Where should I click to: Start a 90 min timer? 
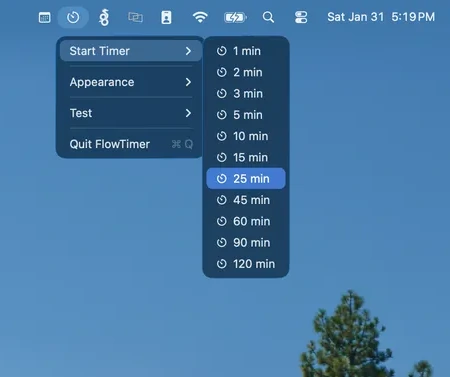pyautogui.click(x=246, y=243)
